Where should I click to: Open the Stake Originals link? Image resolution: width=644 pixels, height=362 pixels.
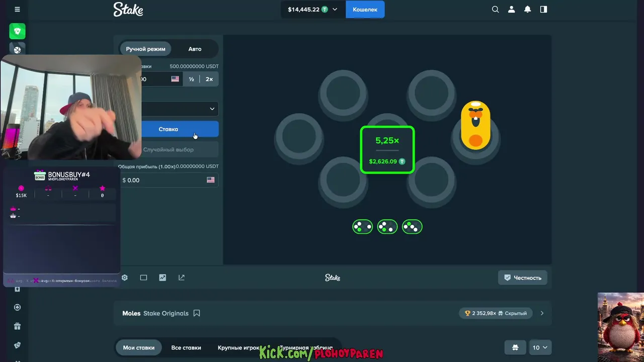point(166,313)
